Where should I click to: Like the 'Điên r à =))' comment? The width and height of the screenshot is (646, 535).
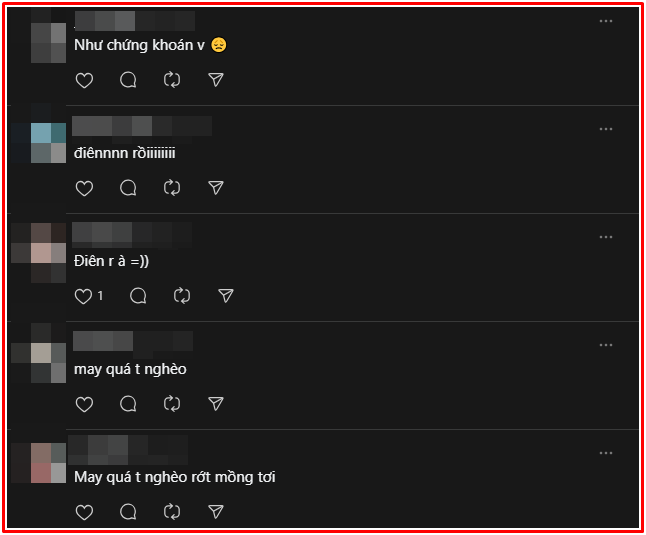coord(84,296)
